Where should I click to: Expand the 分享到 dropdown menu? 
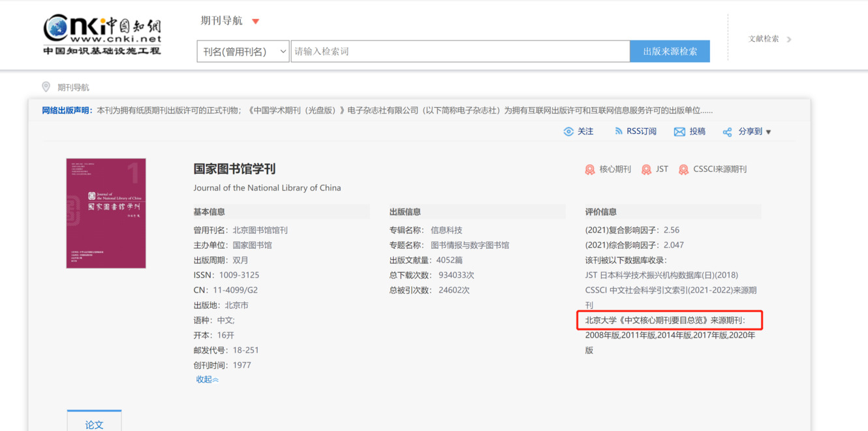pos(768,132)
